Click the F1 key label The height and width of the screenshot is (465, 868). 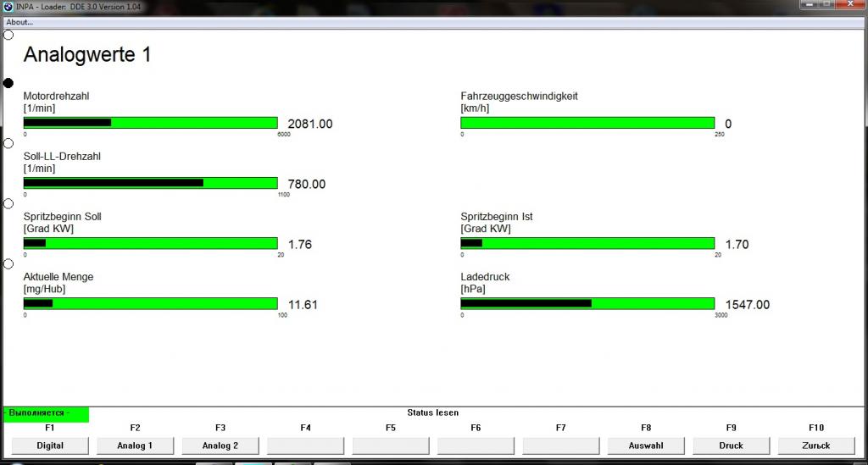click(x=50, y=428)
